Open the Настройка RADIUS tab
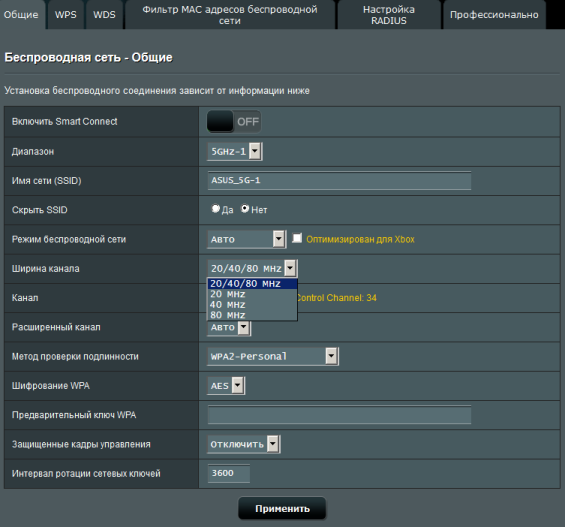The height and width of the screenshot is (527, 565). (x=389, y=15)
